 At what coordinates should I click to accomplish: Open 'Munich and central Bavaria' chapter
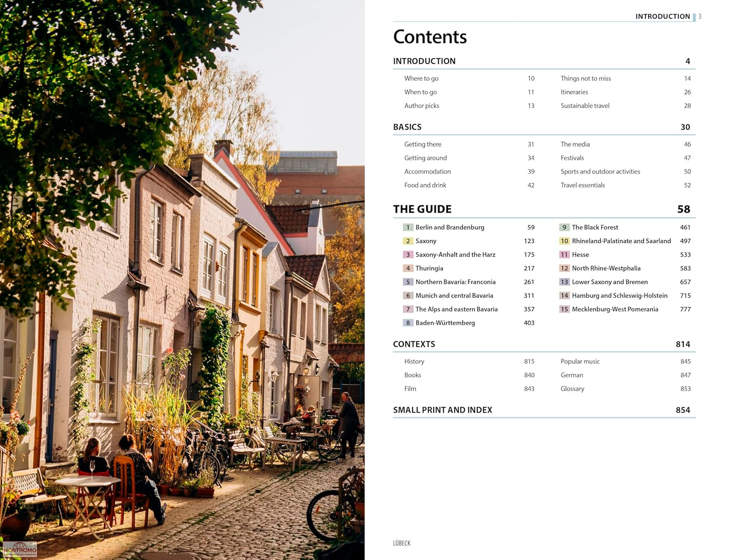(x=454, y=295)
